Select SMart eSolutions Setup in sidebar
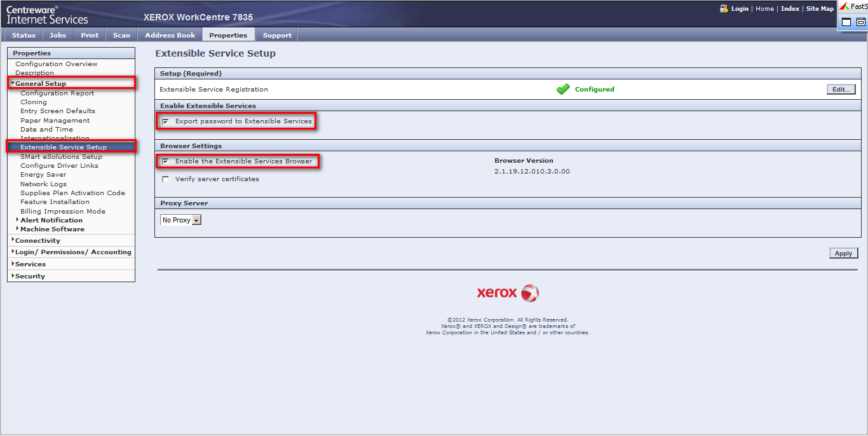868x436 pixels. [x=61, y=156]
